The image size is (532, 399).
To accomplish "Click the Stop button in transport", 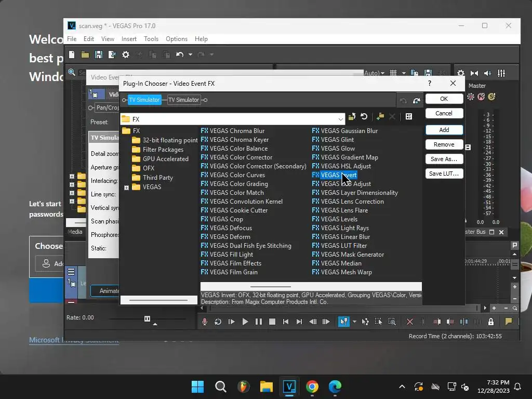I will [x=272, y=322].
